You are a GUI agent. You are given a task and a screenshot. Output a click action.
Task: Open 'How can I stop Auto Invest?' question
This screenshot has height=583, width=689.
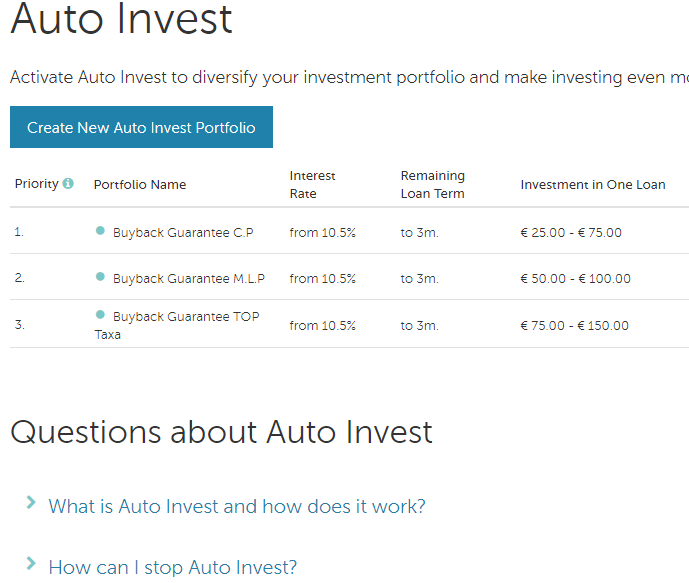(173, 568)
